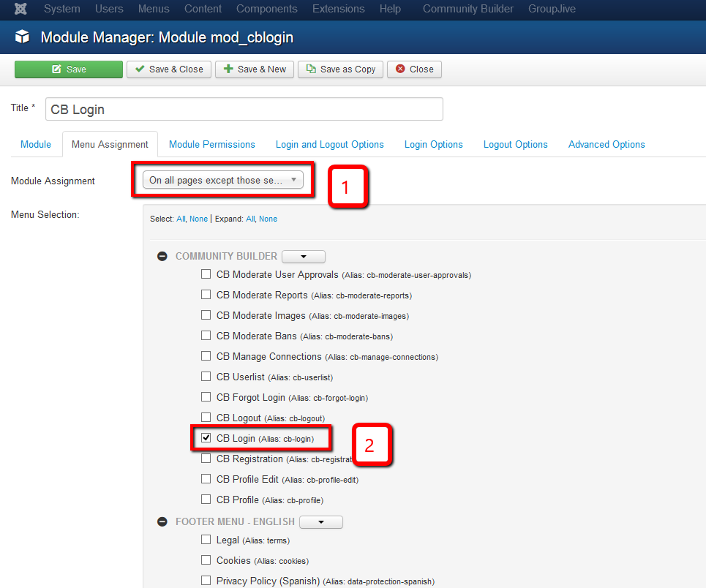Check CB Profile Edit checkbox
The width and height of the screenshot is (706, 588).
(x=206, y=478)
